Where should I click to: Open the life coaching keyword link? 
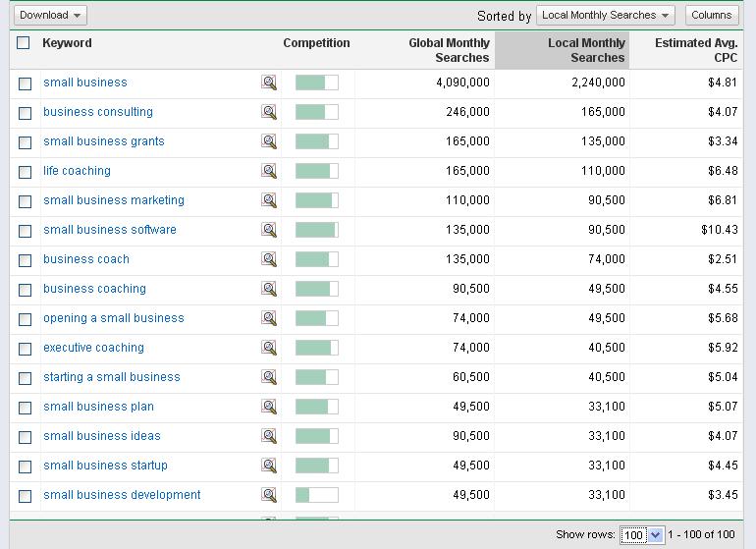pyautogui.click(x=78, y=171)
